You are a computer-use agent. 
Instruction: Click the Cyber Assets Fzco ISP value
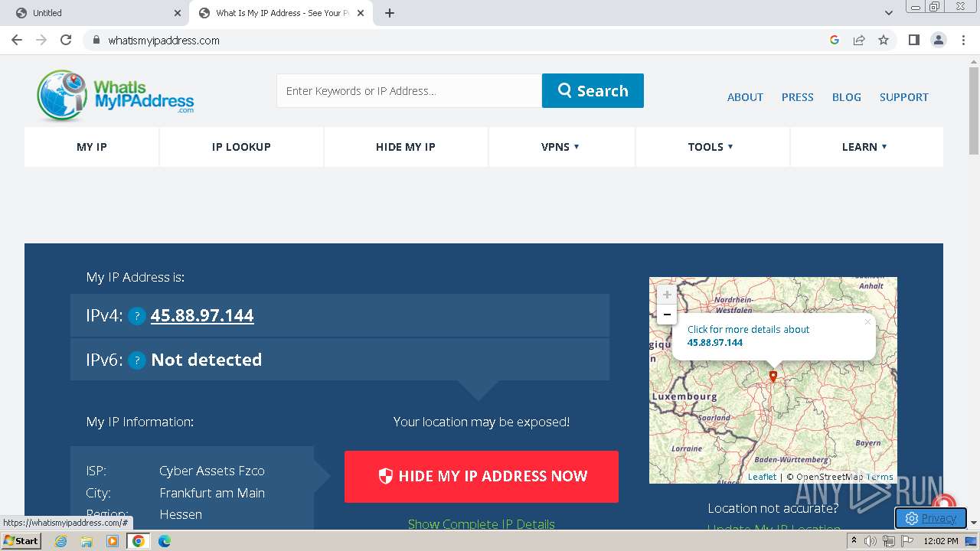point(212,471)
